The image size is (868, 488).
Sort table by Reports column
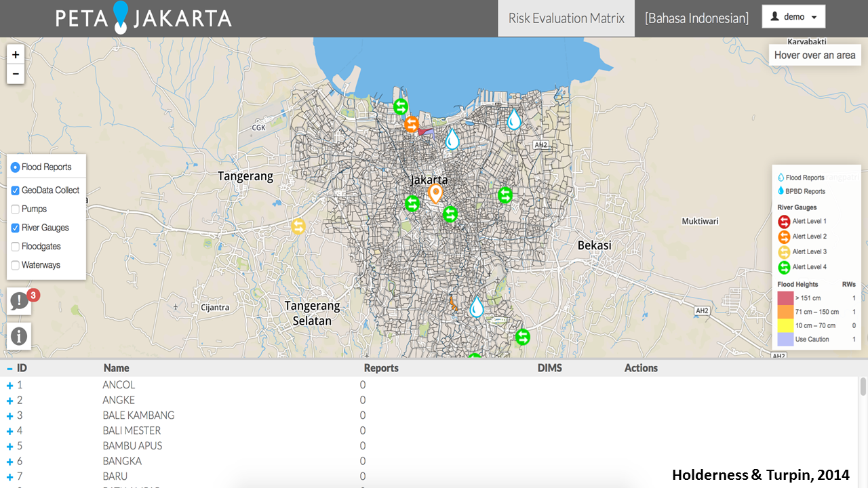click(381, 368)
